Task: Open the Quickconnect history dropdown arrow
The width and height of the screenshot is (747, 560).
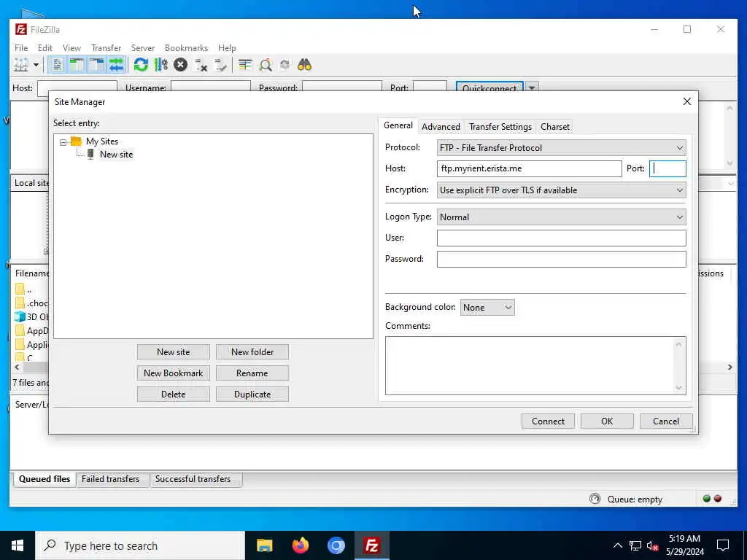Action: pos(532,87)
